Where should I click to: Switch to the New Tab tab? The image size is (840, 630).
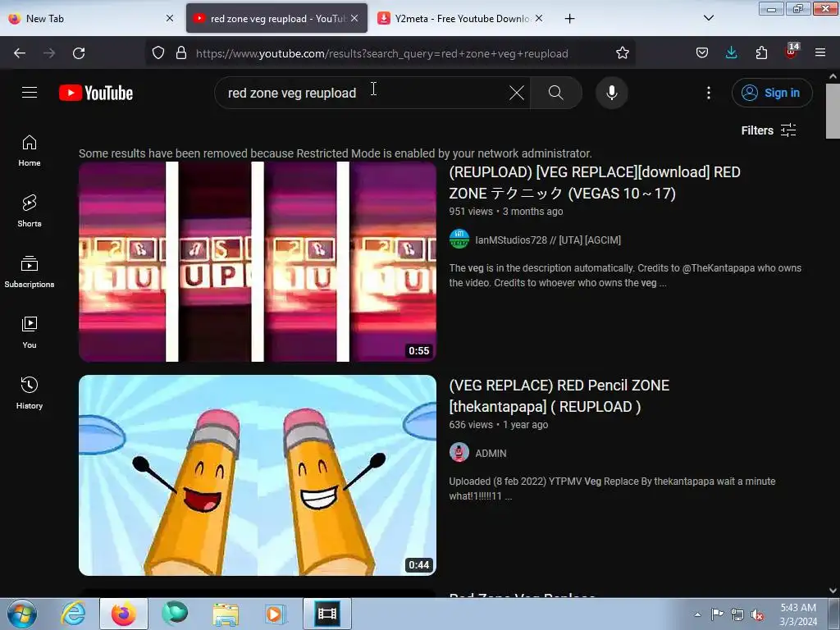[x=91, y=18]
